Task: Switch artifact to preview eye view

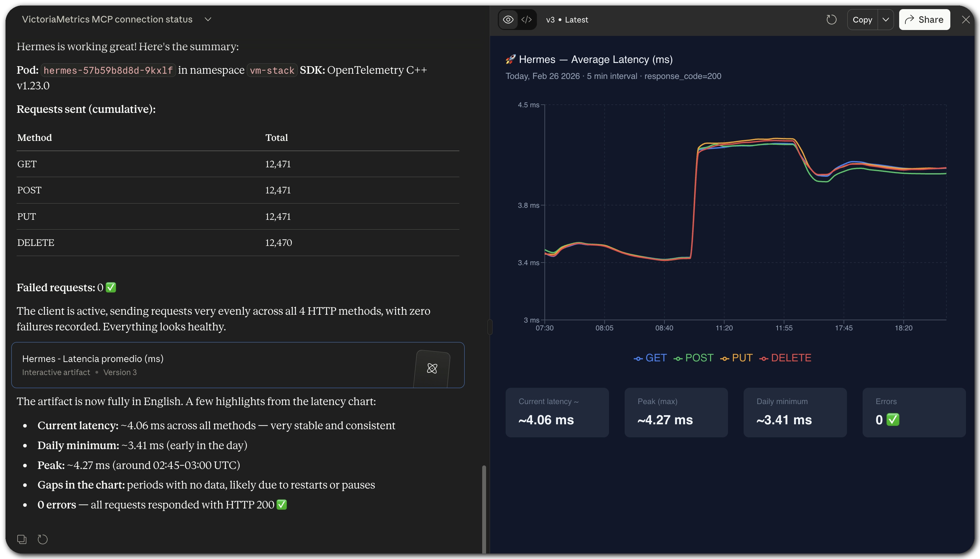Action: pyautogui.click(x=508, y=20)
